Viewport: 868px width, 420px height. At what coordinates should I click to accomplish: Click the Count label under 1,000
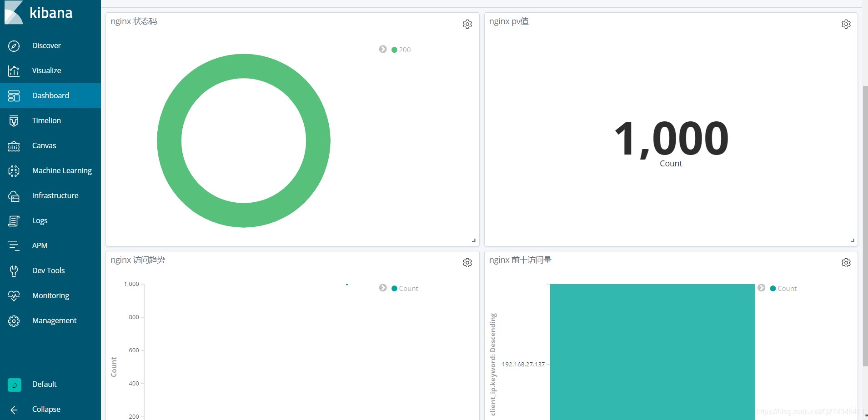(x=671, y=164)
